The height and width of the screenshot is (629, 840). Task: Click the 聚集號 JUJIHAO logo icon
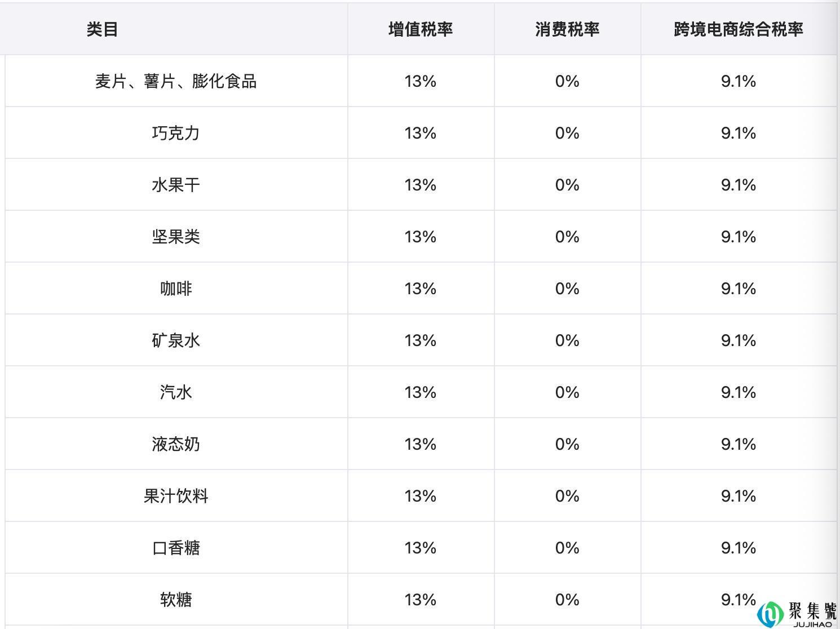[798, 614]
